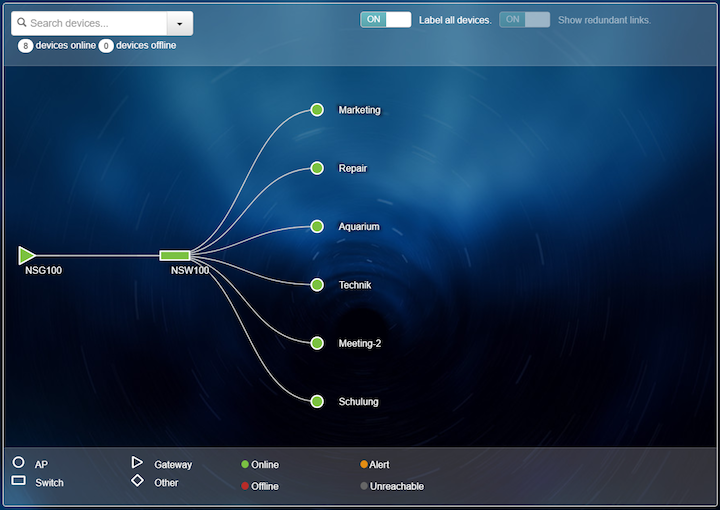Toggle the Label all devices switch
This screenshot has height=510, width=720.
coord(386,20)
